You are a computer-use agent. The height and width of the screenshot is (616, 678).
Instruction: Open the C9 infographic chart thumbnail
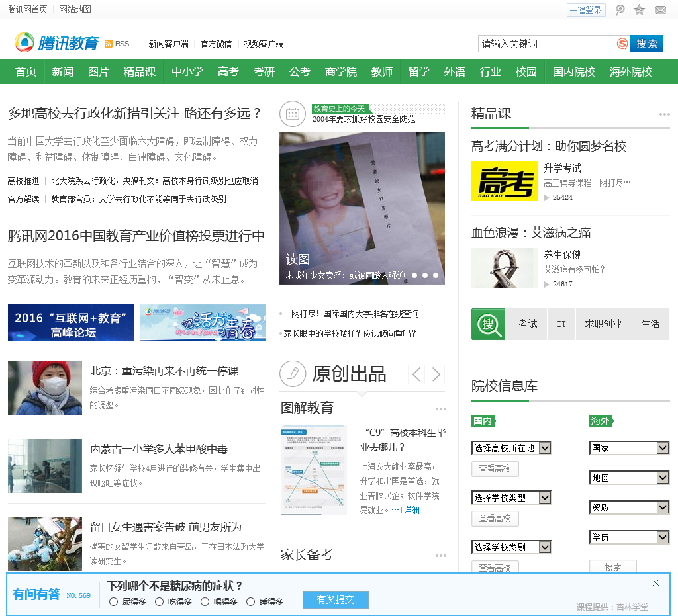point(313,470)
